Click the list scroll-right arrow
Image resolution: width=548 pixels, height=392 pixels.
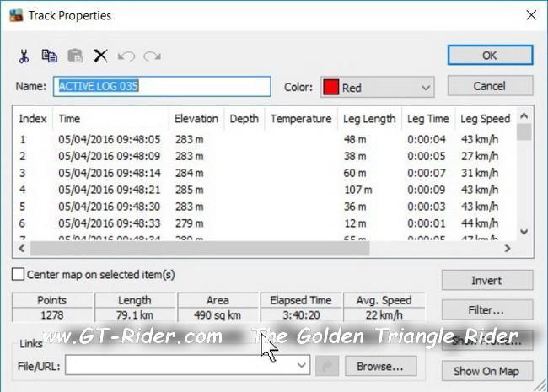[x=508, y=249]
